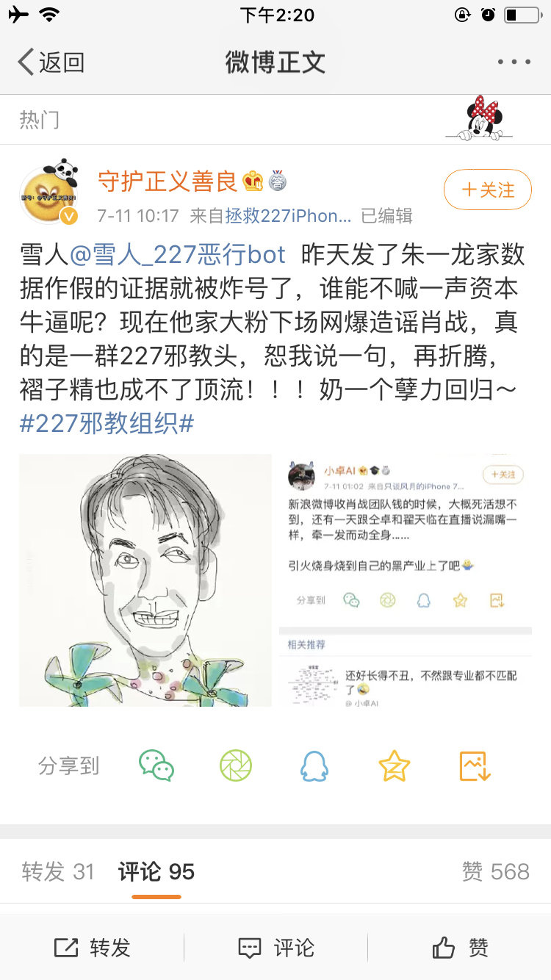Screen dimensions: 551x980
Task: Tap 转发 repost in the bottom bar
Action: (92, 948)
